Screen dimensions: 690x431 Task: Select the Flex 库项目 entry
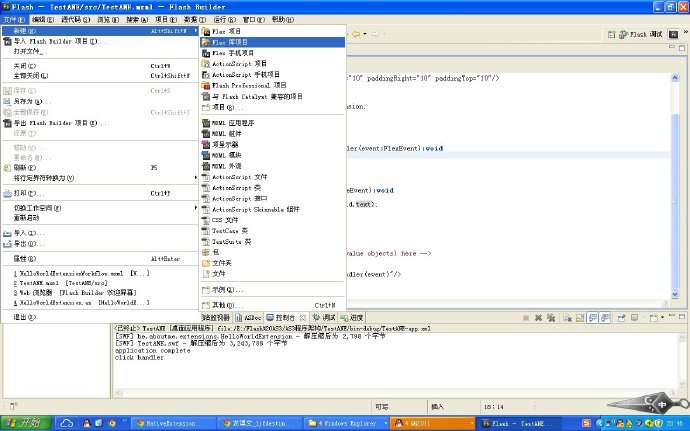coord(272,42)
